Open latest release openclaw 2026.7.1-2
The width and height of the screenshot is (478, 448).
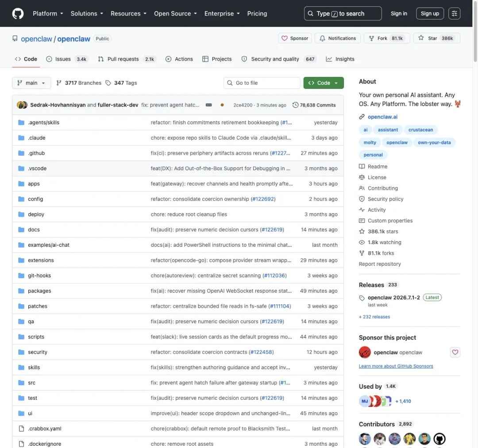coord(393,298)
